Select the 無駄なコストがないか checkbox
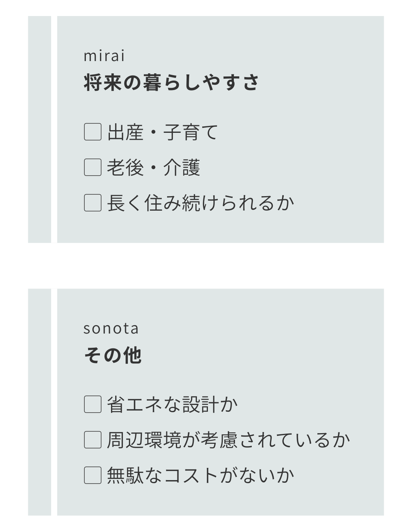 [93, 475]
